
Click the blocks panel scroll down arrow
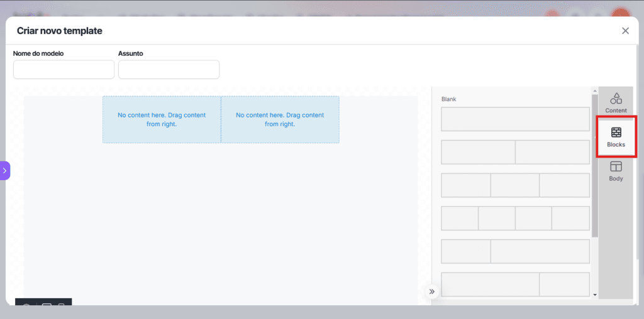(595, 294)
